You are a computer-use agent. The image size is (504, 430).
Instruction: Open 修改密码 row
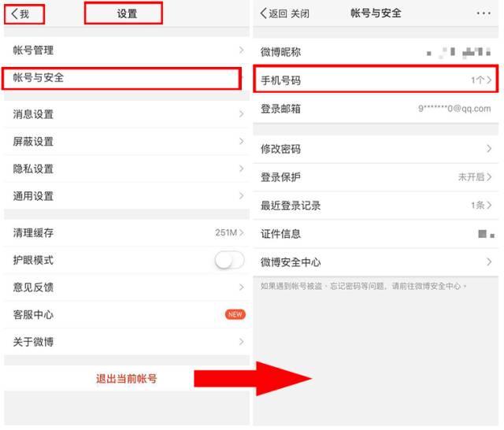(376, 149)
